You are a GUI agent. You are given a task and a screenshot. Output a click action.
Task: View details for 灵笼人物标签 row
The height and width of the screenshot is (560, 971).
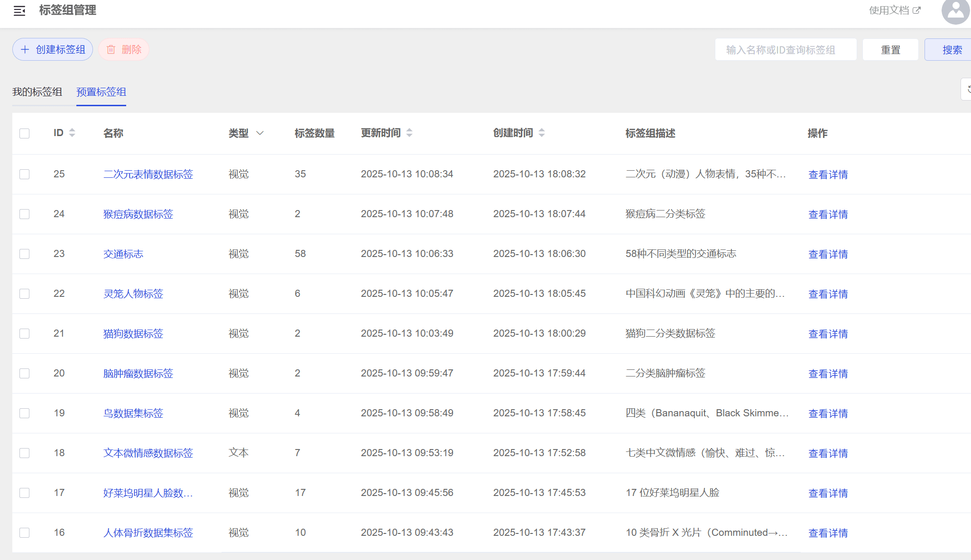tap(828, 294)
